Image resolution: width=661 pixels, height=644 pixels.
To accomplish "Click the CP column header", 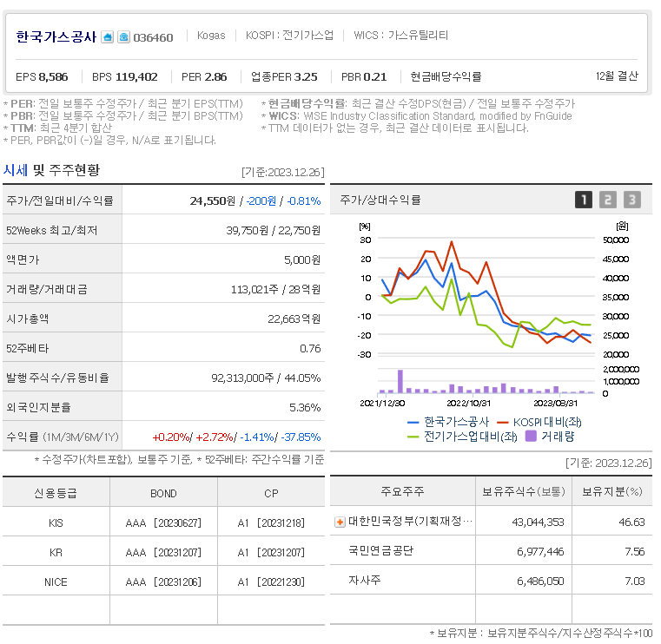I will click(x=271, y=494).
